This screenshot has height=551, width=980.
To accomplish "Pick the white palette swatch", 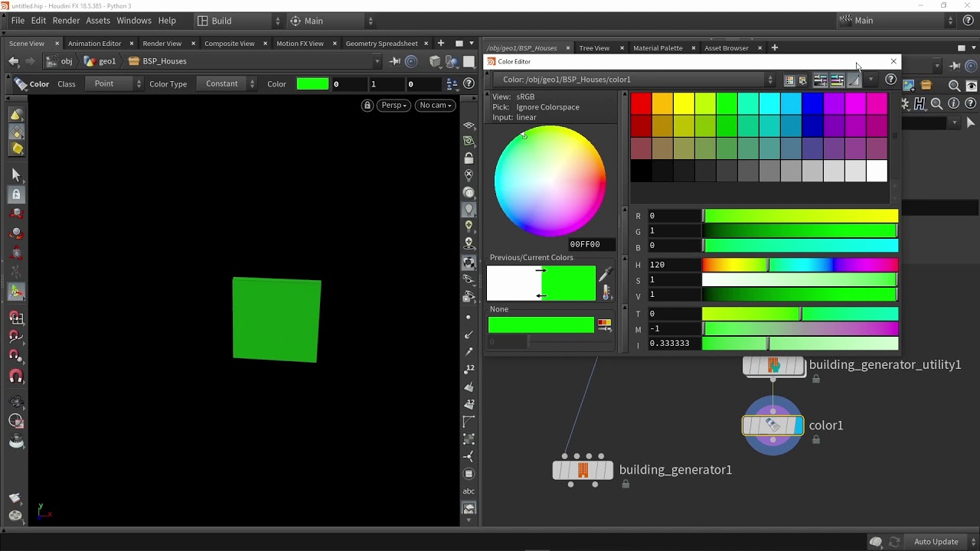I will tap(877, 171).
